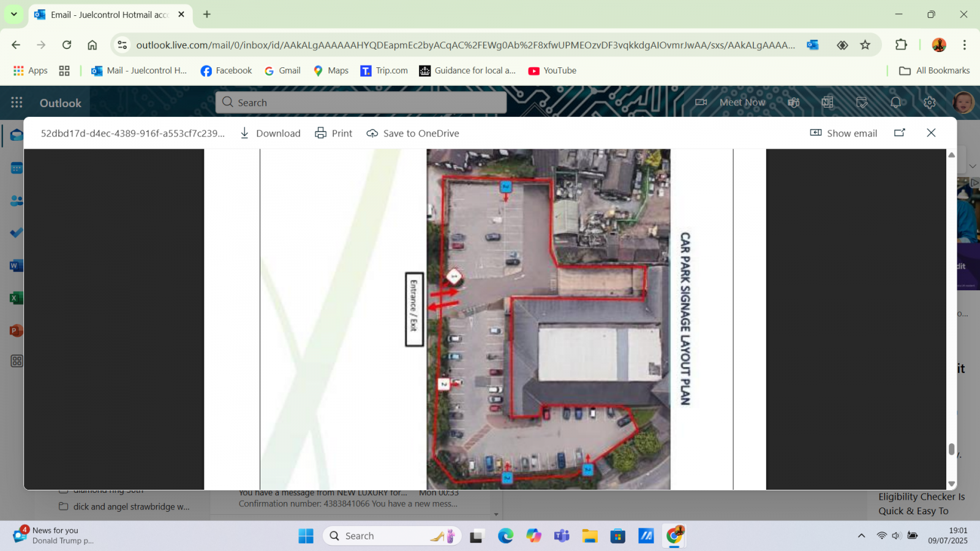Viewport: 980px width, 551px height.
Task: Open browser extensions puzzle icon
Action: coord(901,45)
